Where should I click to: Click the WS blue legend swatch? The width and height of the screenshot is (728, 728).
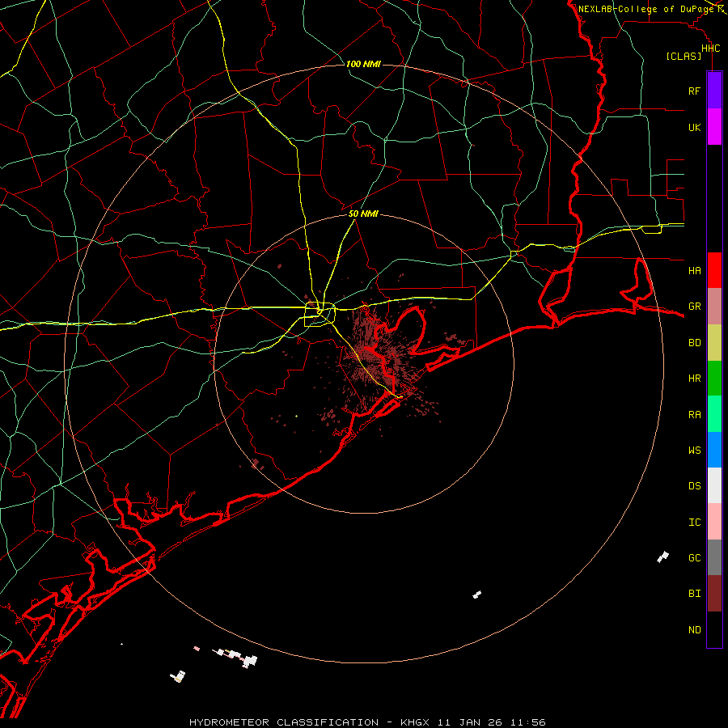tap(714, 450)
